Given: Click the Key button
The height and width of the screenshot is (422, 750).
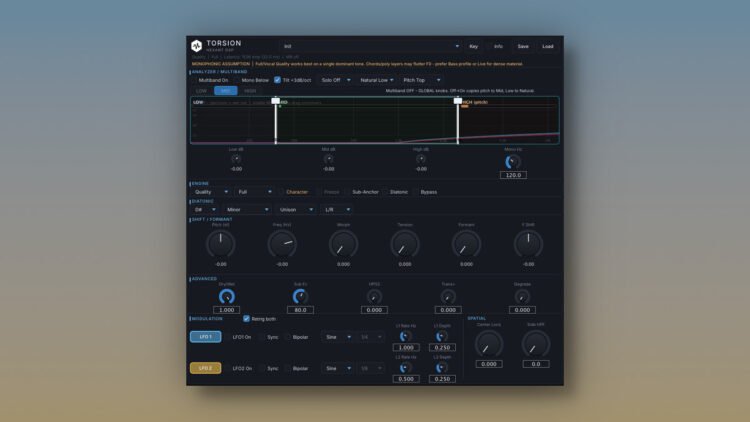Looking at the screenshot, I should (x=474, y=46).
